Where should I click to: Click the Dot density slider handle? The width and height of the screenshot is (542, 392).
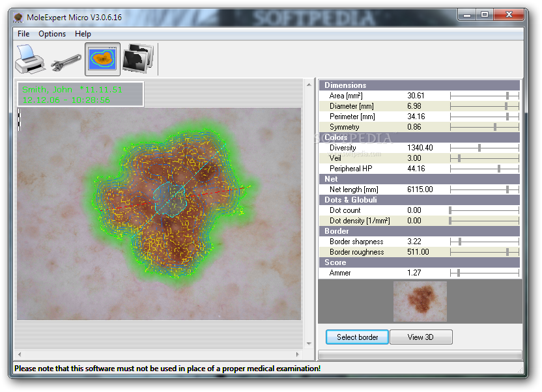pos(450,221)
